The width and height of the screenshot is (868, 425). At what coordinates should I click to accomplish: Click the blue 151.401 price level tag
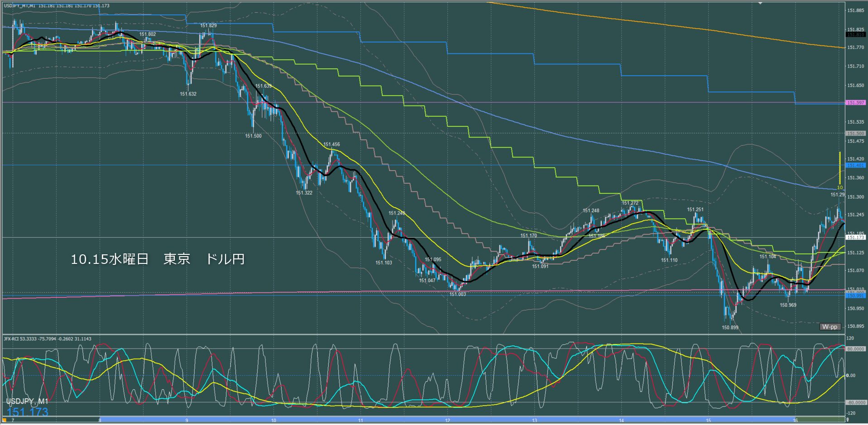(855, 166)
